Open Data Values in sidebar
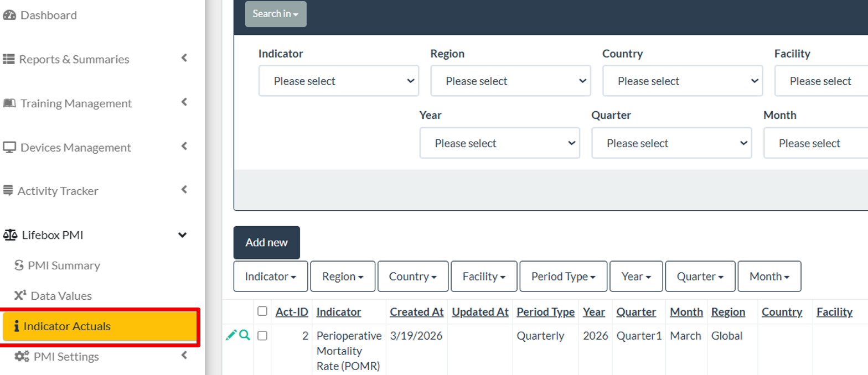Viewport: 868px width, 375px height. (x=61, y=296)
